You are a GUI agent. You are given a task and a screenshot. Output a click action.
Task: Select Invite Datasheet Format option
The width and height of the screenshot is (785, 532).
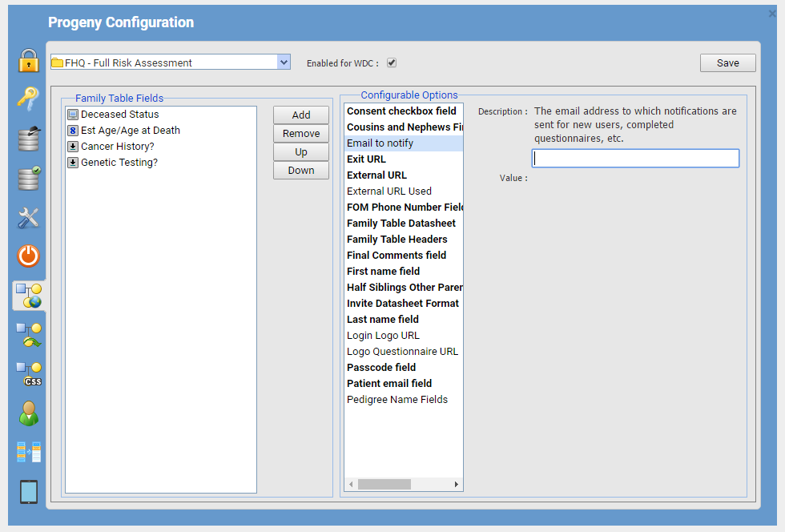pyautogui.click(x=404, y=304)
